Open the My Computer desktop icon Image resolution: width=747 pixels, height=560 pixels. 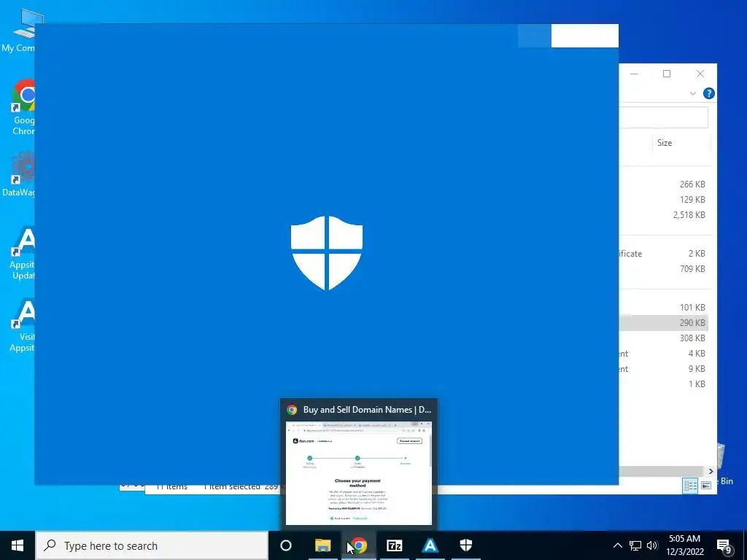pos(23,29)
